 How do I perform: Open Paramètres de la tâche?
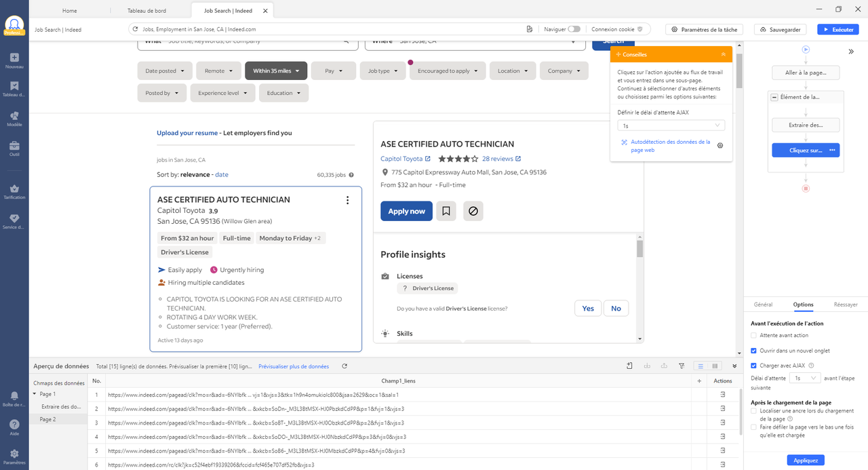pos(705,29)
